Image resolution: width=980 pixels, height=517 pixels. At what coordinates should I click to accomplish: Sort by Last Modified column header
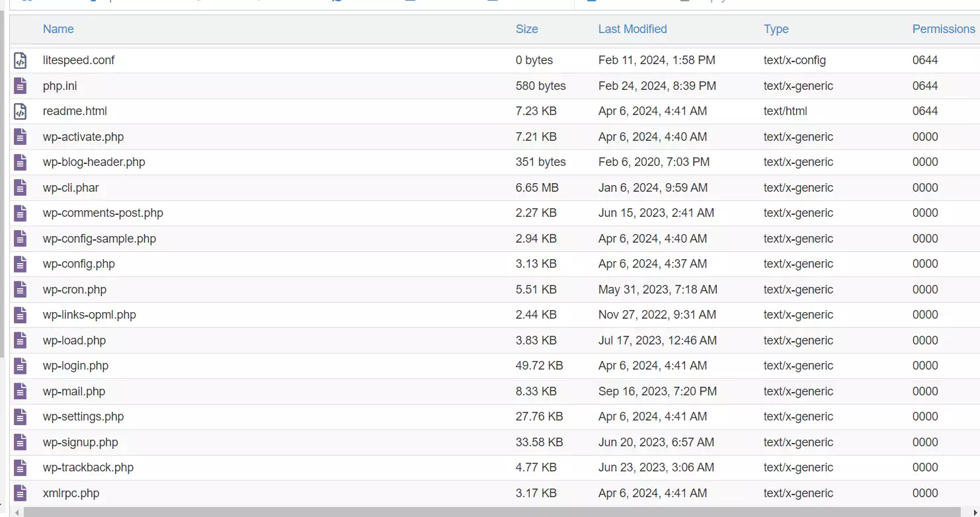tap(633, 29)
